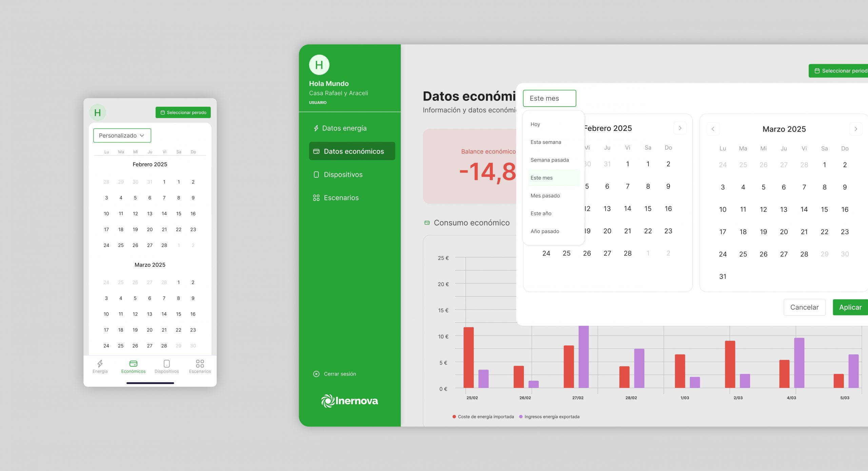
Task: Open the Personalizado period dropdown
Action: click(x=122, y=135)
